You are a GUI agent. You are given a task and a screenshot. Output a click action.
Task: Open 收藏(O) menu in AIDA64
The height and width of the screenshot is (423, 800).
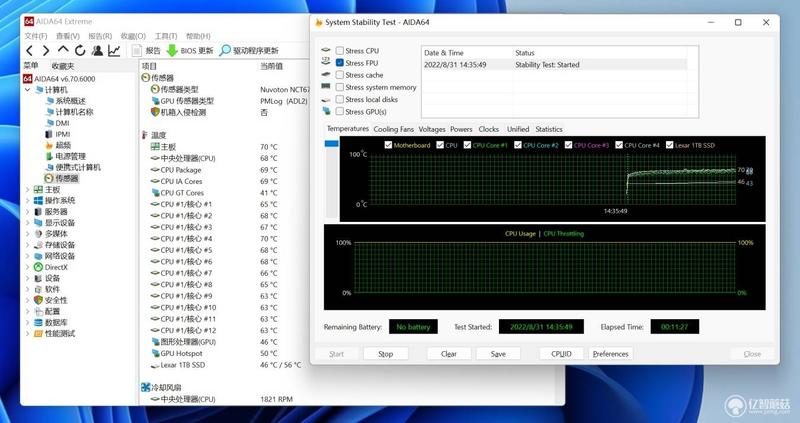tap(133, 36)
